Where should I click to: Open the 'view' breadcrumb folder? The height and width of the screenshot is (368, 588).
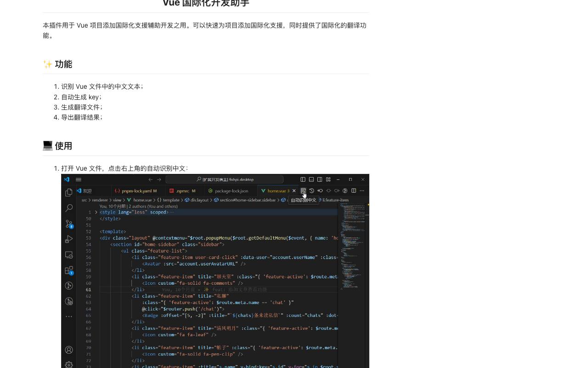pos(117,200)
